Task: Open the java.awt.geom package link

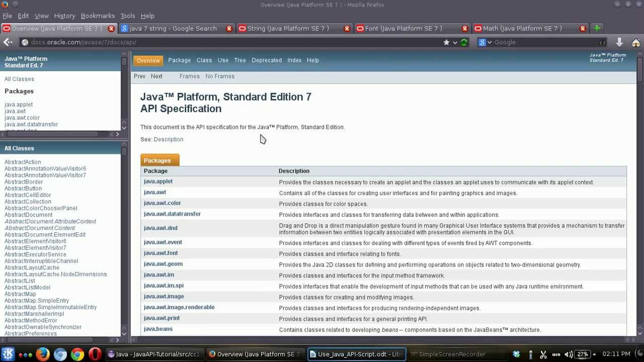Action: click(163, 264)
